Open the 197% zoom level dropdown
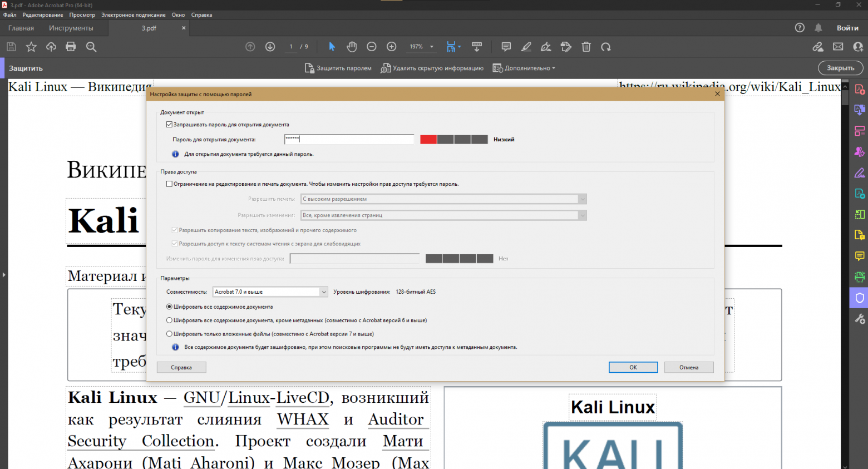Image resolution: width=868 pixels, height=469 pixels. (432, 47)
